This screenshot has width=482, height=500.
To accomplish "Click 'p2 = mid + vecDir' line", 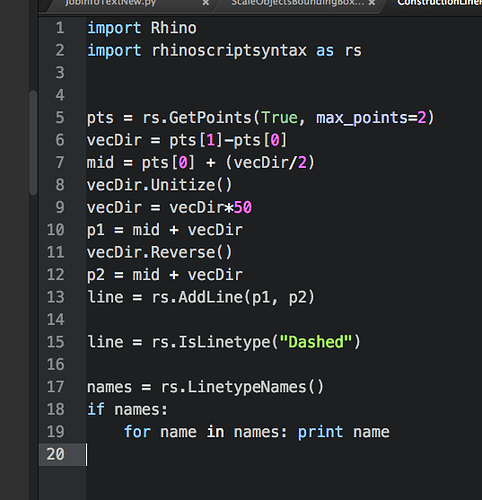I will (165, 275).
